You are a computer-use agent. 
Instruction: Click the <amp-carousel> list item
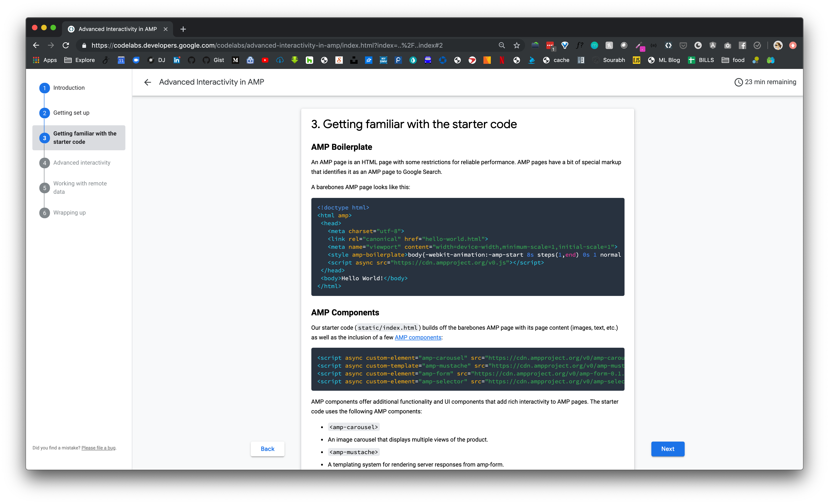pyautogui.click(x=354, y=427)
